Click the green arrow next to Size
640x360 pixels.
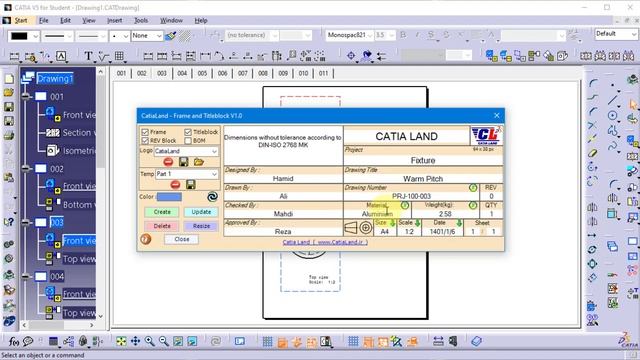392,223
